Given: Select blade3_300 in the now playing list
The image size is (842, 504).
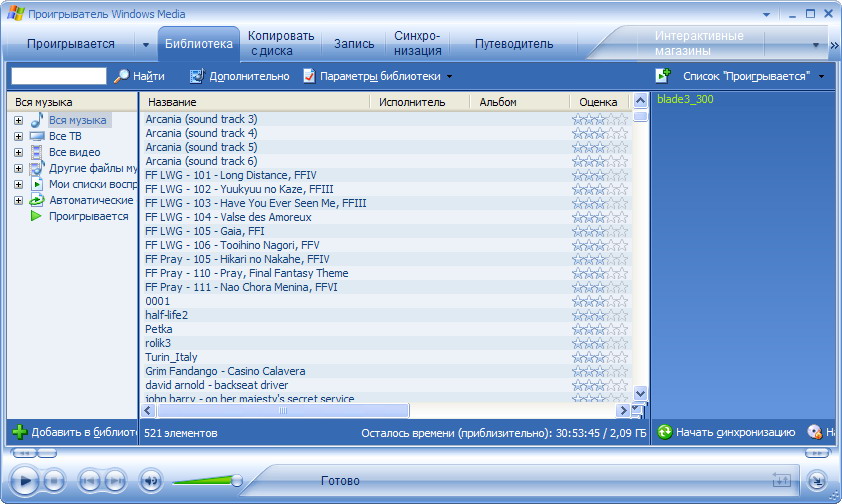Looking at the screenshot, I should pyautogui.click(x=685, y=99).
